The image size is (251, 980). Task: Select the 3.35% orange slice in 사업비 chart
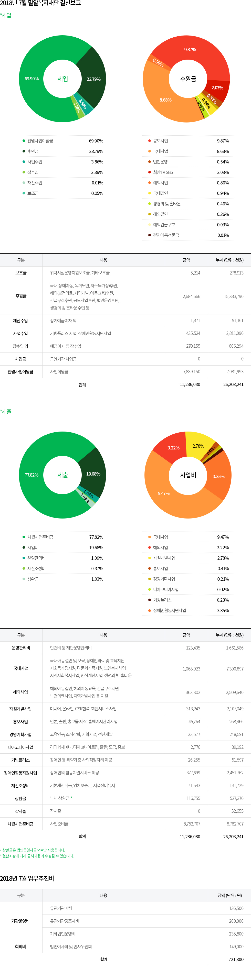(x=219, y=476)
